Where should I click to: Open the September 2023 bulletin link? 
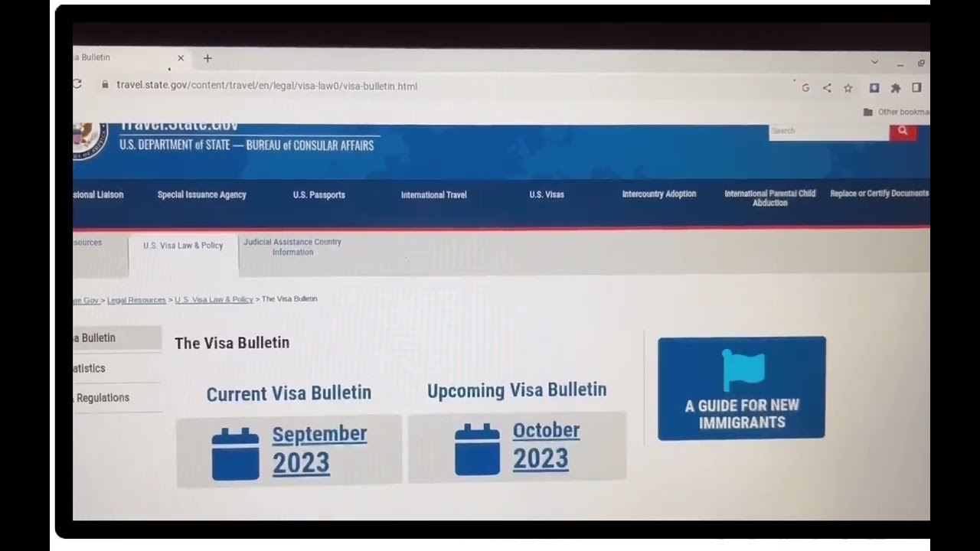click(319, 448)
